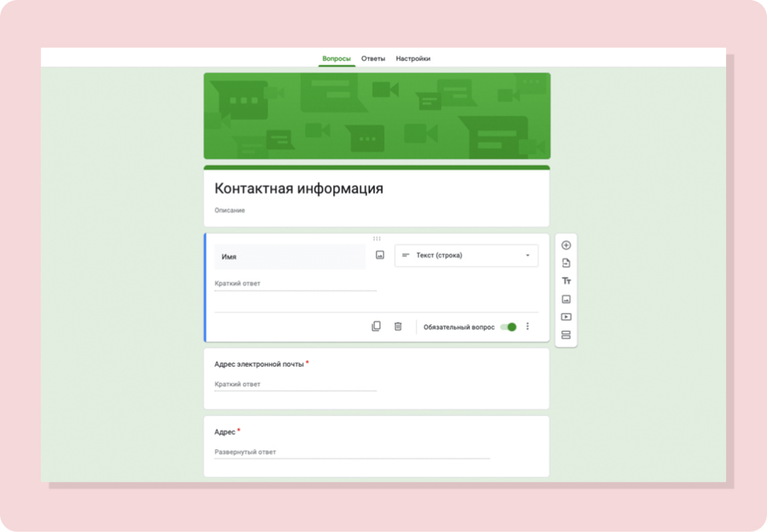Viewport: 767px width, 532px height.
Task: Open the Ответы tab
Action: [373, 58]
